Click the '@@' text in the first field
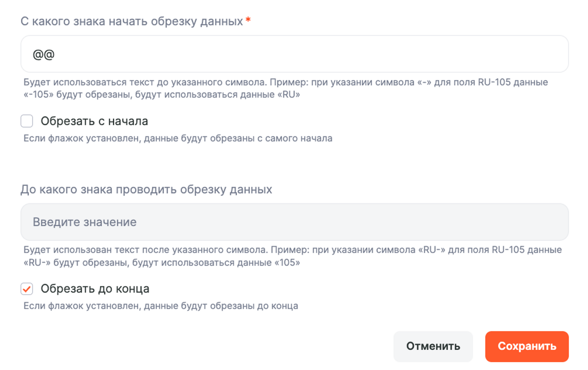Screen dimensions: 588x370 click(x=44, y=54)
